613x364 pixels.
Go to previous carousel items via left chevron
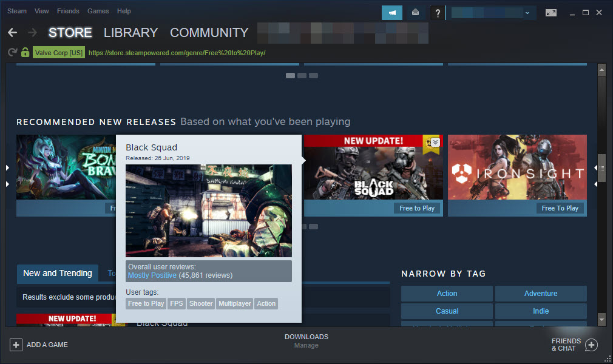click(x=8, y=168)
